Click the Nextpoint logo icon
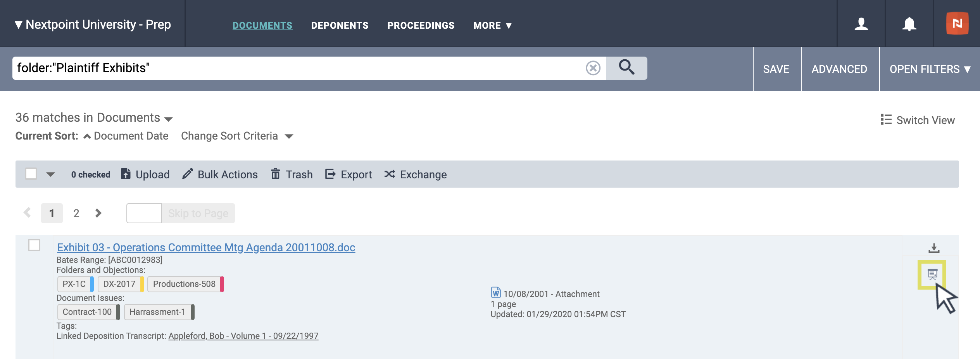This screenshot has height=359, width=980. pyautogui.click(x=957, y=24)
